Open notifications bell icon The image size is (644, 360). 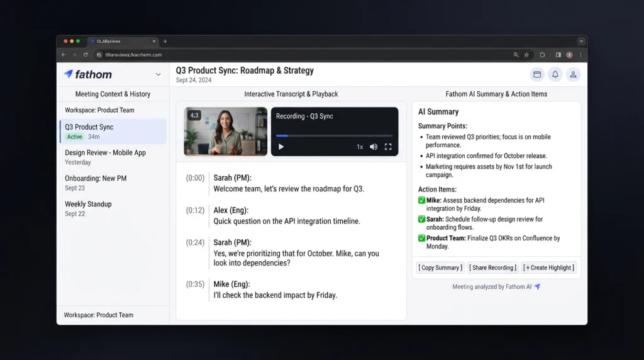pos(555,74)
